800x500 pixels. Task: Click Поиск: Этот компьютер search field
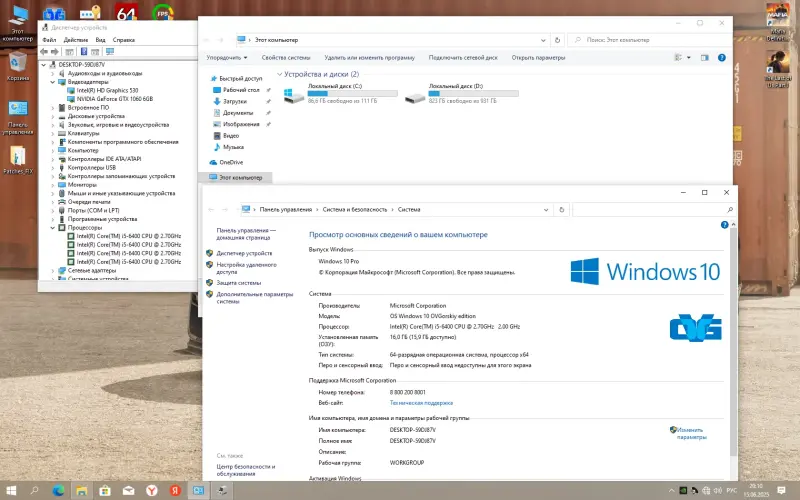coord(650,40)
